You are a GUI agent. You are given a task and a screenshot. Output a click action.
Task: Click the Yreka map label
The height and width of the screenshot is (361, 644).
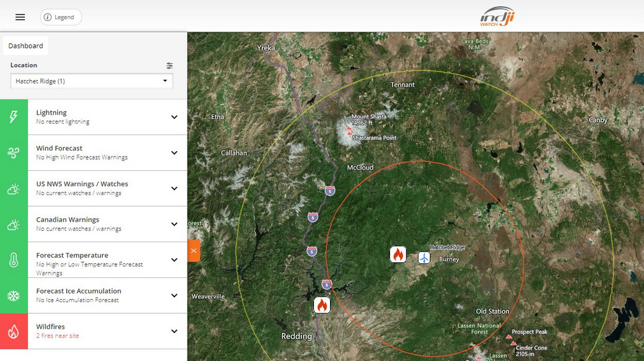[266, 48]
